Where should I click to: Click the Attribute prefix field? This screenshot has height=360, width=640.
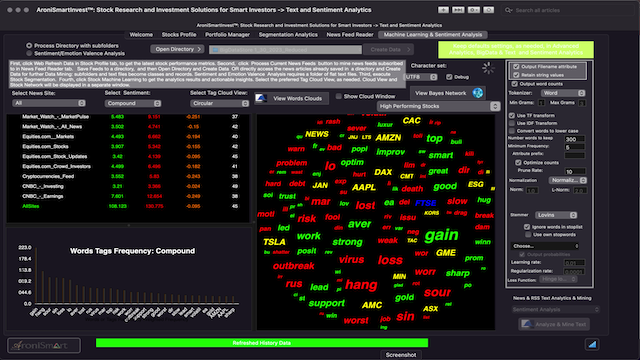574,155
